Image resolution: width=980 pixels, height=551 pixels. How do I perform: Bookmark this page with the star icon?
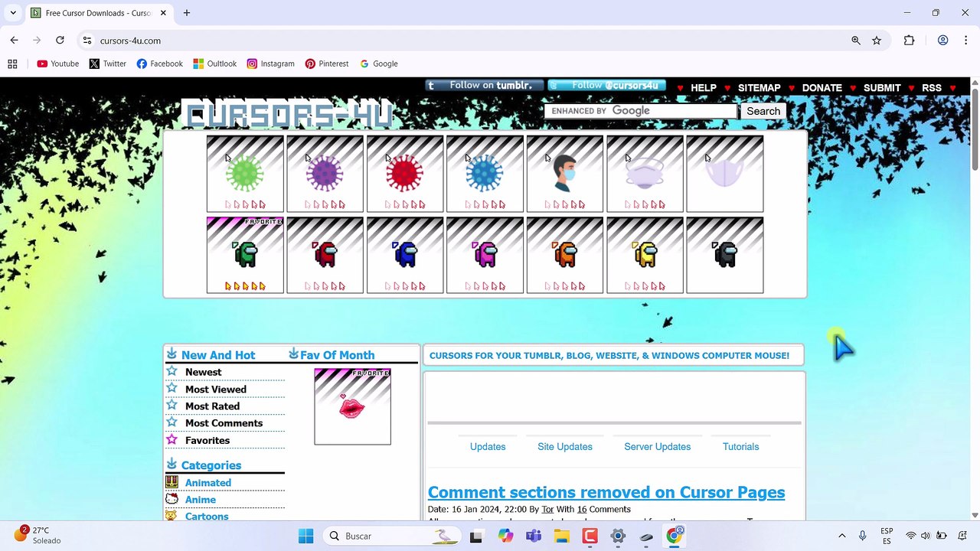tap(877, 41)
